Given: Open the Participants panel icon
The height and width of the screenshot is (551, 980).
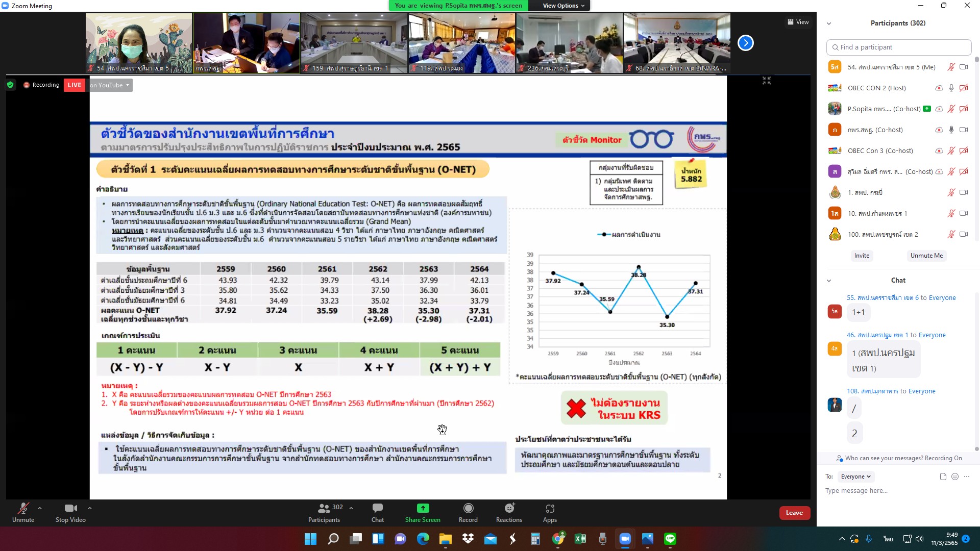Looking at the screenshot, I should (324, 508).
